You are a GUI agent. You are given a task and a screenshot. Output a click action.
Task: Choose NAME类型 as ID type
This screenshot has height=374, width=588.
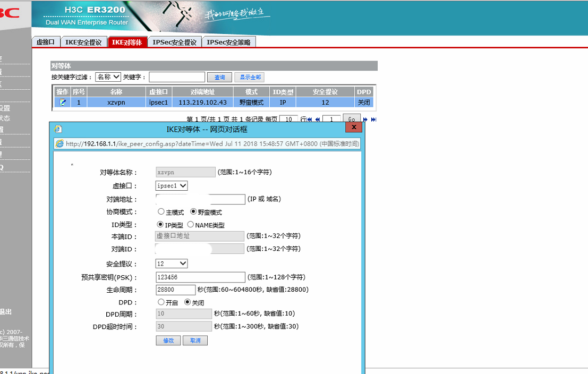pyautogui.click(x=191, y=224)
